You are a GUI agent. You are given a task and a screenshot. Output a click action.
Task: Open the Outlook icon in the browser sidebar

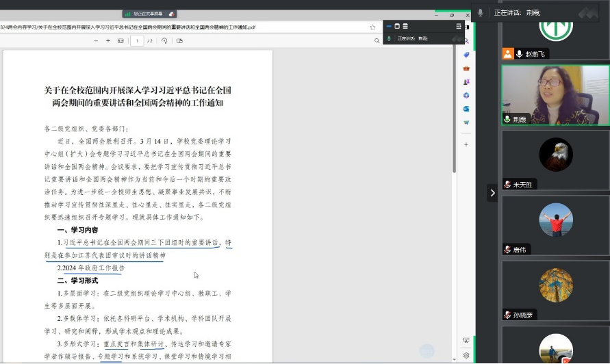pos(466,109)
